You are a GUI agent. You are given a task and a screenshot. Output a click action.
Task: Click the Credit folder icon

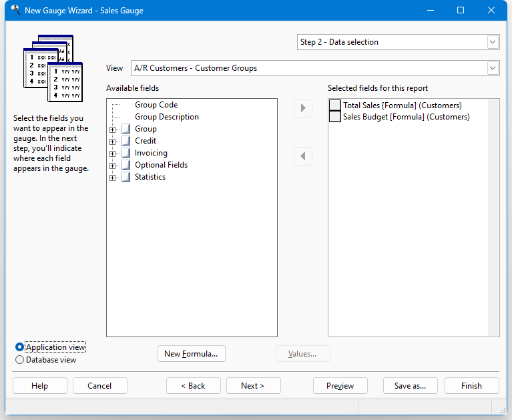[x=126, y=141]
